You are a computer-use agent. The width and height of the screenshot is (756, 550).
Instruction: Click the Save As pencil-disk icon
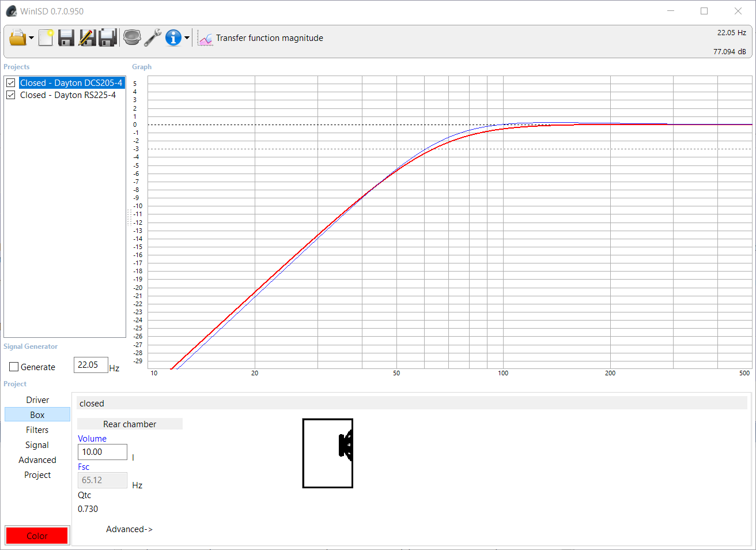tap(87, 38)
